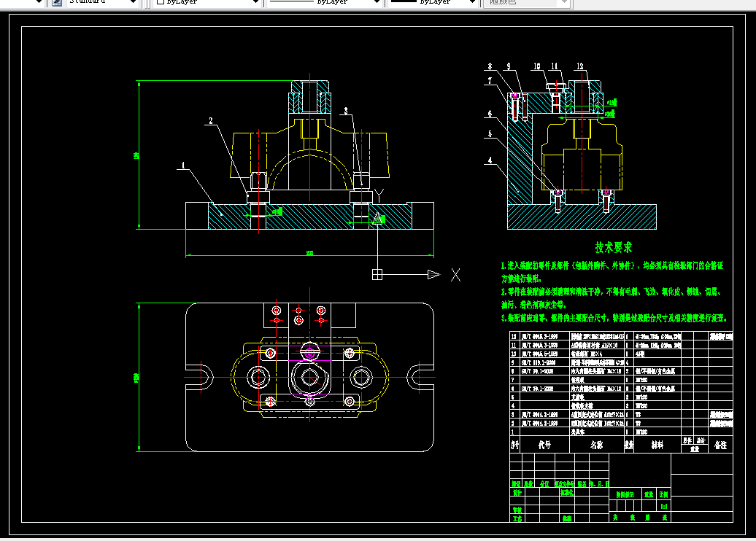Select balloon number 11 in side view

[x=555, y=66]
